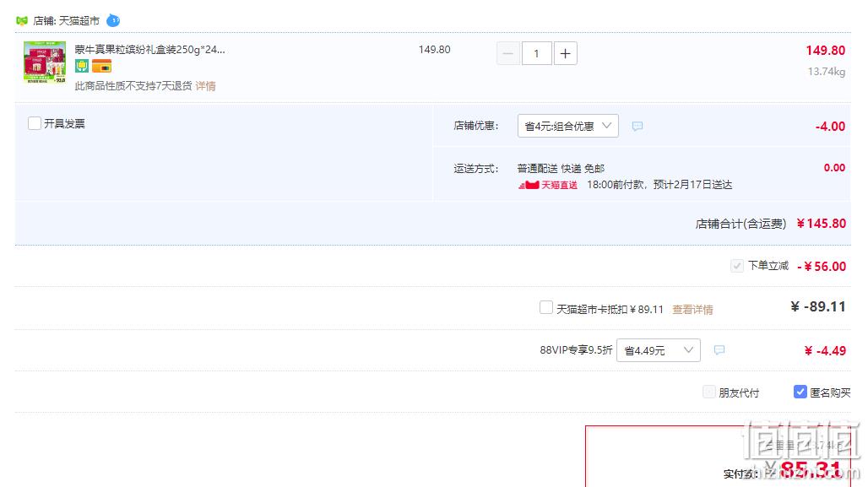The height and width of the screenshot is (487, 868).
Task: Tick the 开具发票 checkbox
Action: point(35,123)
